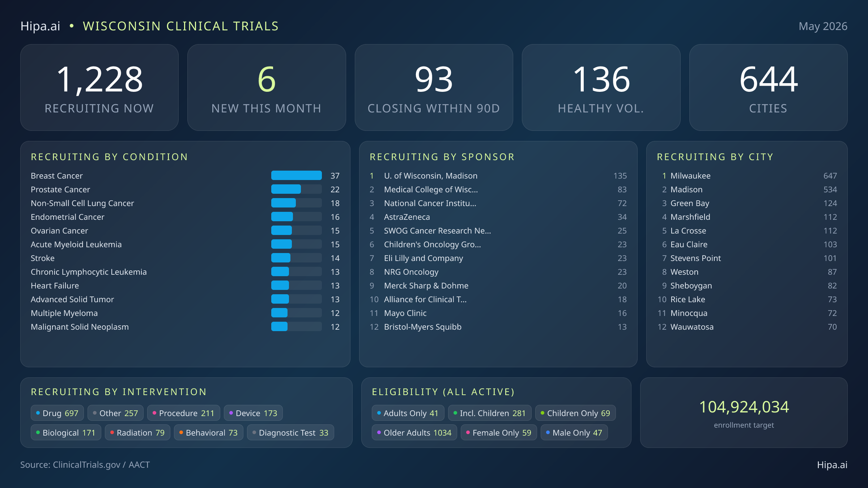Click the May 2026 date label
868x488 pixels.
click(x=823, y=26)
